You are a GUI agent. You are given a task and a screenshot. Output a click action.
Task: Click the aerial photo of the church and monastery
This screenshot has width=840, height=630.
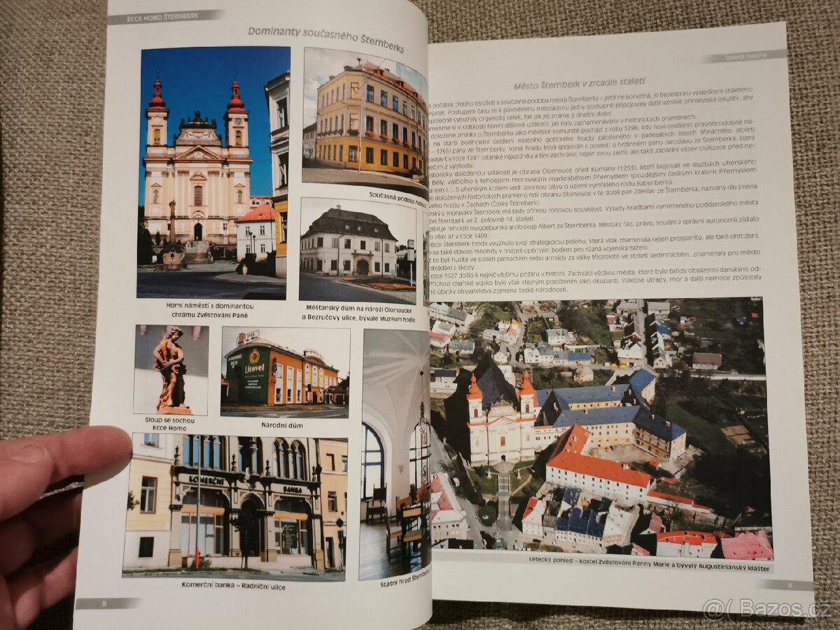coord(600,428)
